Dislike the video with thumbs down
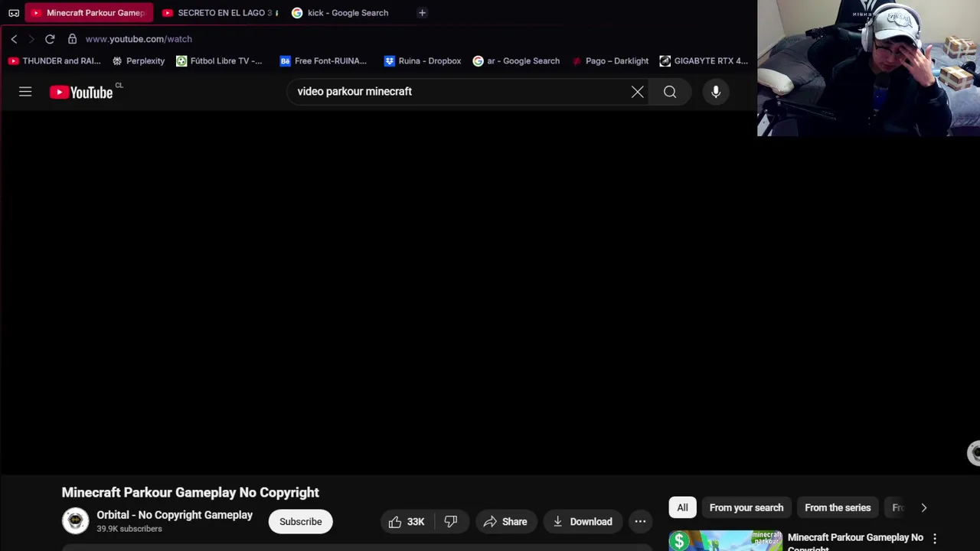Viewport: 980px width, 551px height. pyautogui.click(x=451, y=522)
